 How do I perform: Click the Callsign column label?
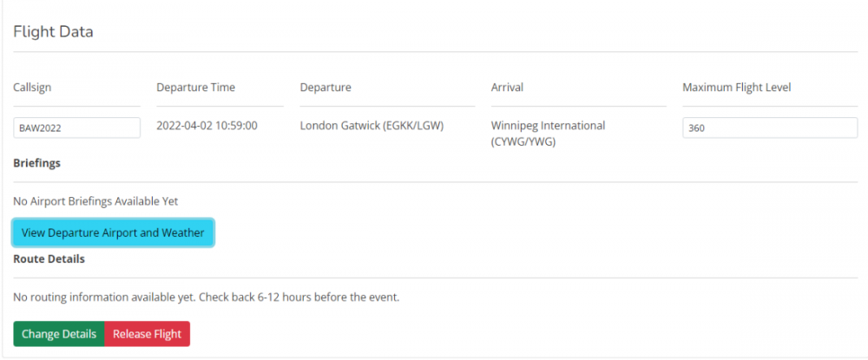[x=35, y=87]
